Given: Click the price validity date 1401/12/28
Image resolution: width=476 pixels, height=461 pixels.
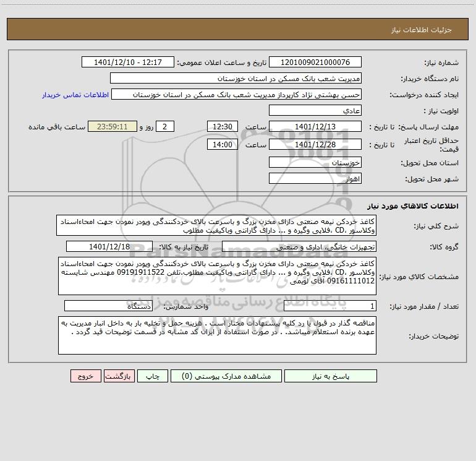Looking at the screenshot, I should (x=315, y=144).
